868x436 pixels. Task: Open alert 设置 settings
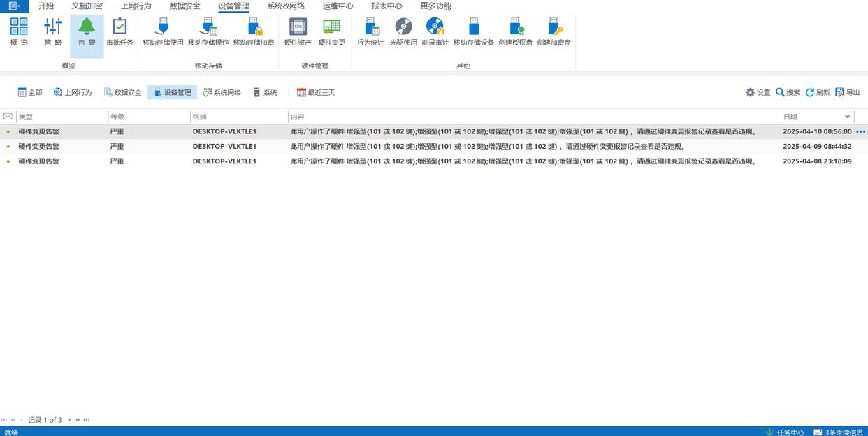758,92
